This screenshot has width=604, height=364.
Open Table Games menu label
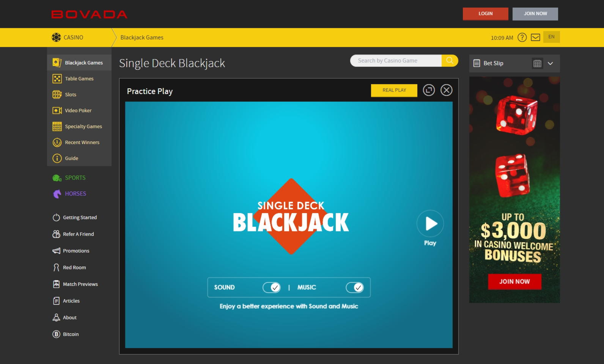(79, 78)
